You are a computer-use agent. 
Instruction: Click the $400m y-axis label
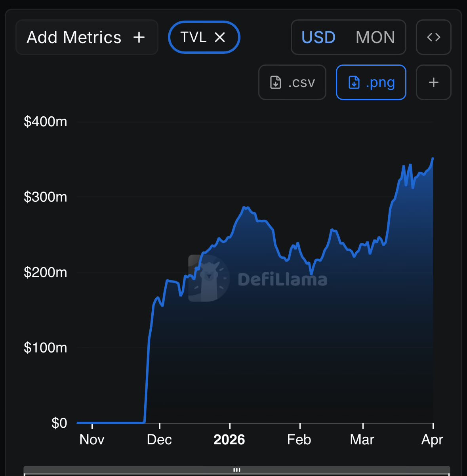(x=46, y=121)
